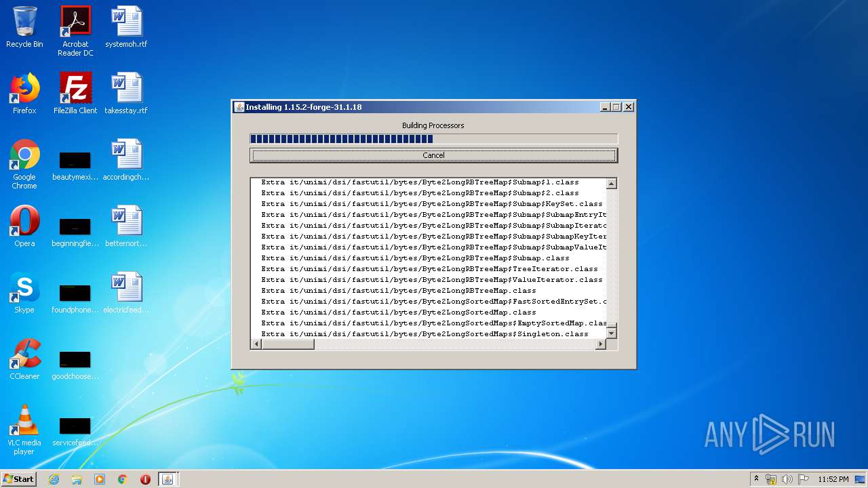The height and width of the screenshot is (488, 868).
Task: Open the electricfeed... Word document
Action: (126, 293)
